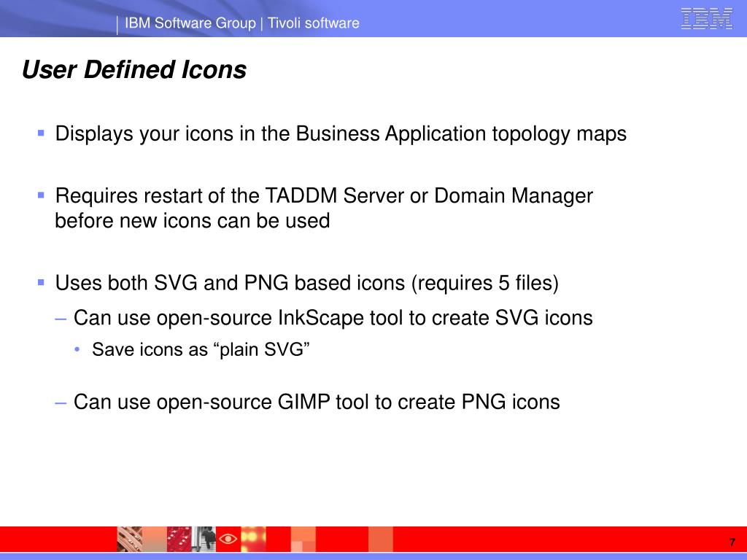Click the copper tubes thumbnail in the footer
Viewport: 747px width, 560px height.
coord(130,539)
